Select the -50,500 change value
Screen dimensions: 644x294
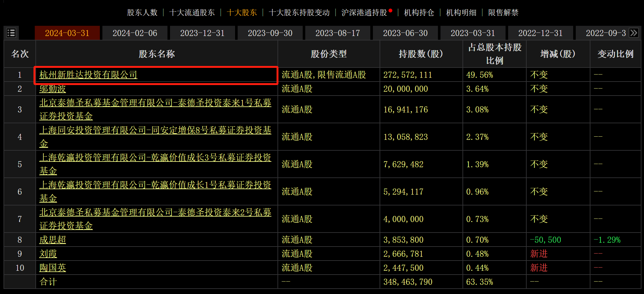(545, 240)
